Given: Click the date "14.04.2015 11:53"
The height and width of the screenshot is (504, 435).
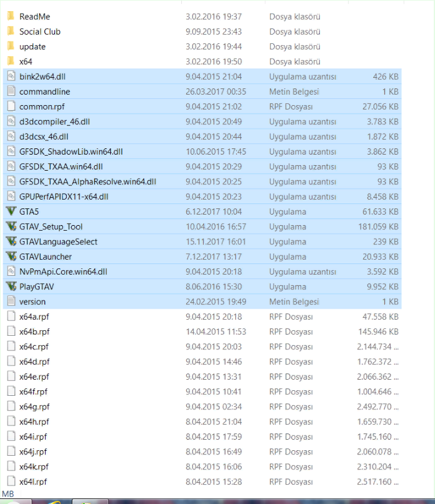Looking at the screenshot, I should tap(216, 331).
